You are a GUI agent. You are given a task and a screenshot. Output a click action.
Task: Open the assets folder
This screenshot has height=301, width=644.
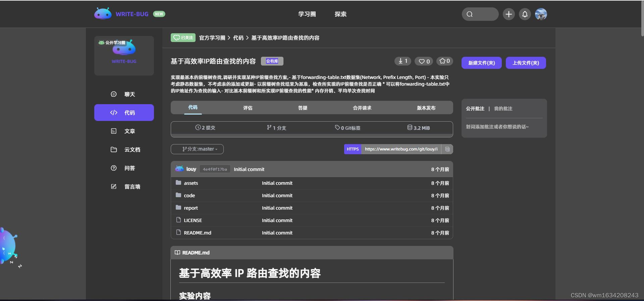tap(191, 183)
